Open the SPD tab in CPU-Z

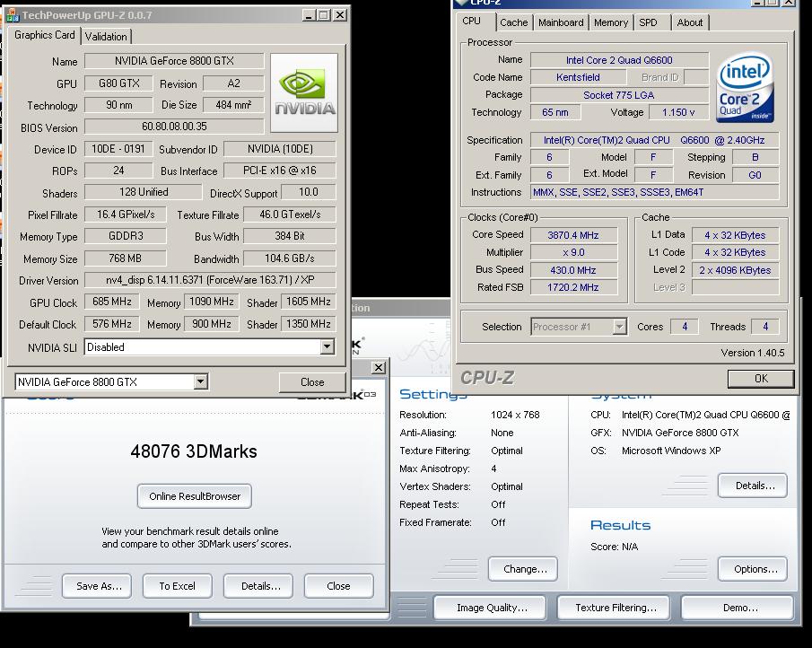648,22
